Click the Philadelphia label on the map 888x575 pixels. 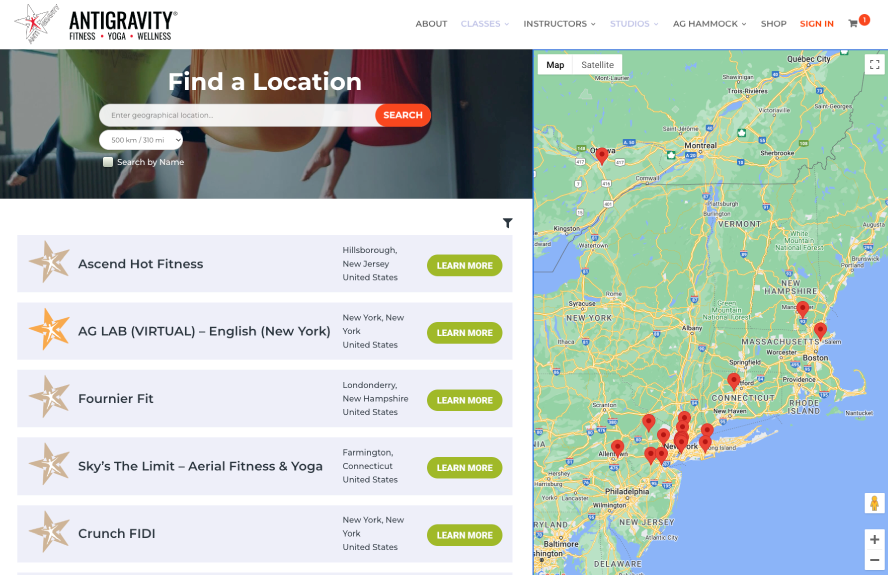[627, 491]
